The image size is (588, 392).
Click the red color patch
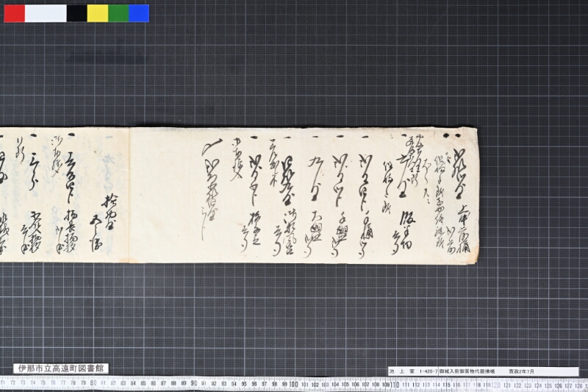coord(15,13)
